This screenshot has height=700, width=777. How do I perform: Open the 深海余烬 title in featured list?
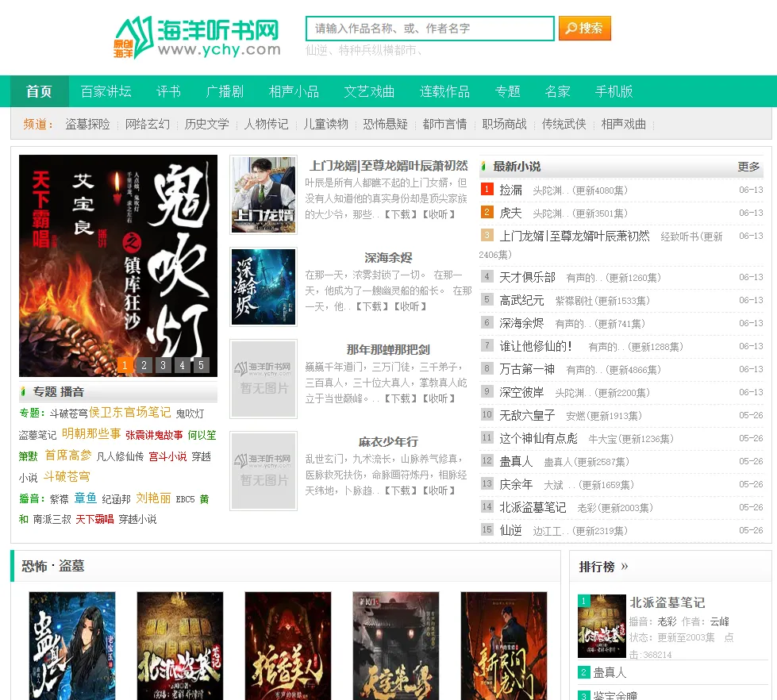pos(388,258)
